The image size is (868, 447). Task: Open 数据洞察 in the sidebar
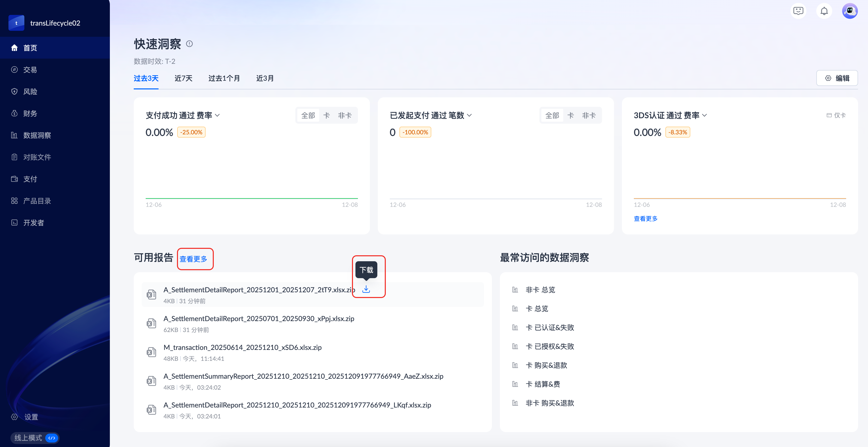coord(37,135)
